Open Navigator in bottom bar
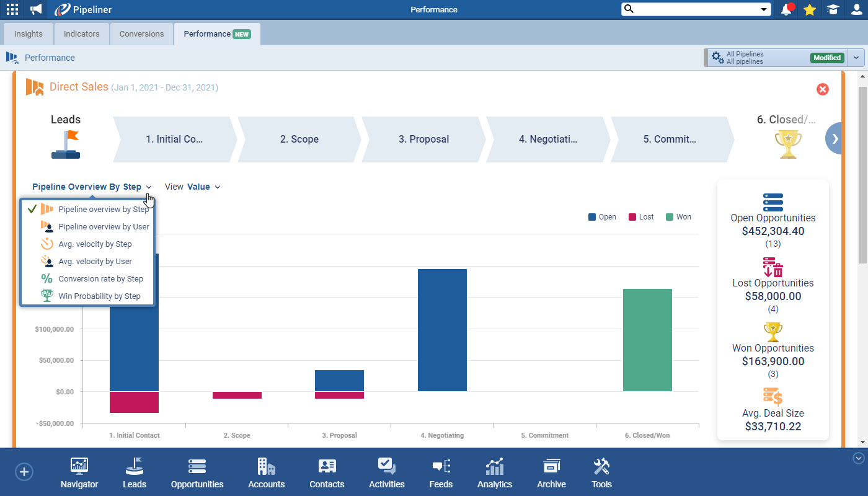This screenshot has height=496, width=868. point(79,473)
